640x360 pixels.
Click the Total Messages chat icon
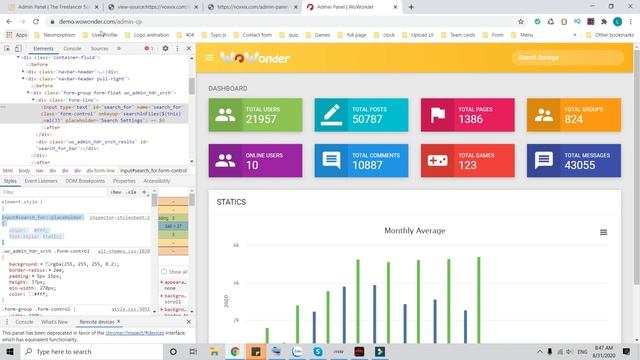544,160
